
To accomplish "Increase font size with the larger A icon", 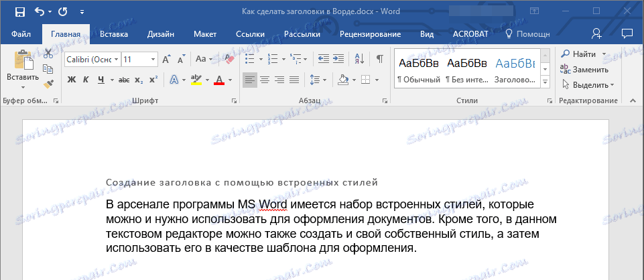I will tap(166, 59).
